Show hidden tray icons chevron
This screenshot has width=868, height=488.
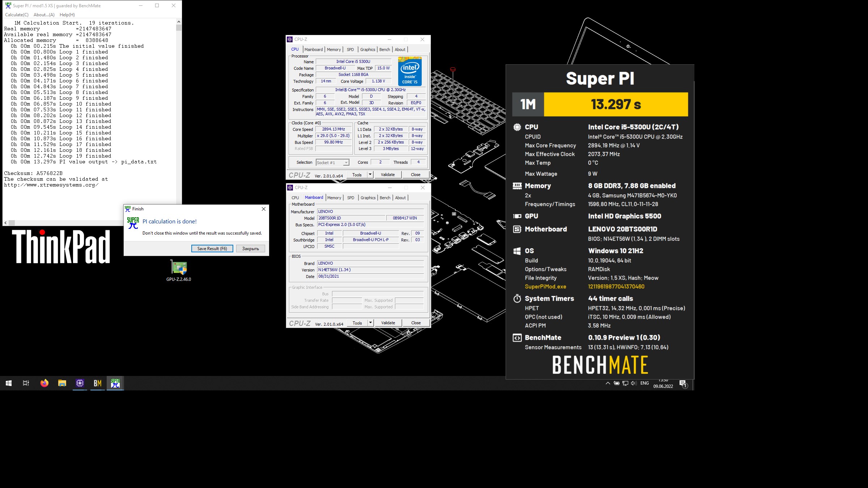coord(608,383)
